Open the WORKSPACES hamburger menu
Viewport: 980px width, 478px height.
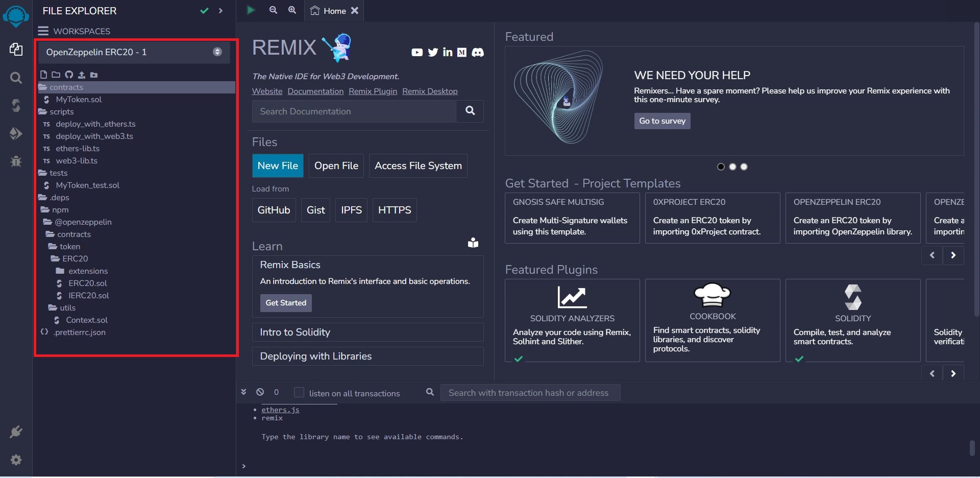pos(43,31)
